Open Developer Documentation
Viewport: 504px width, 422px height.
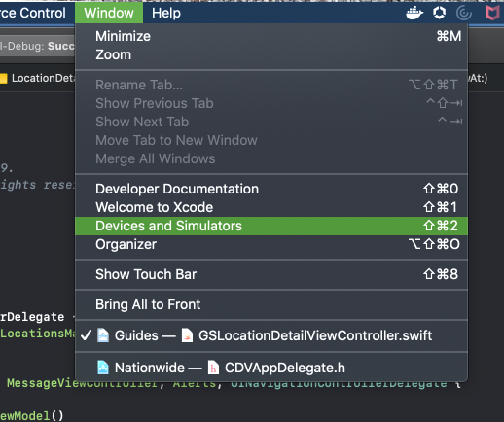(271, 189)
